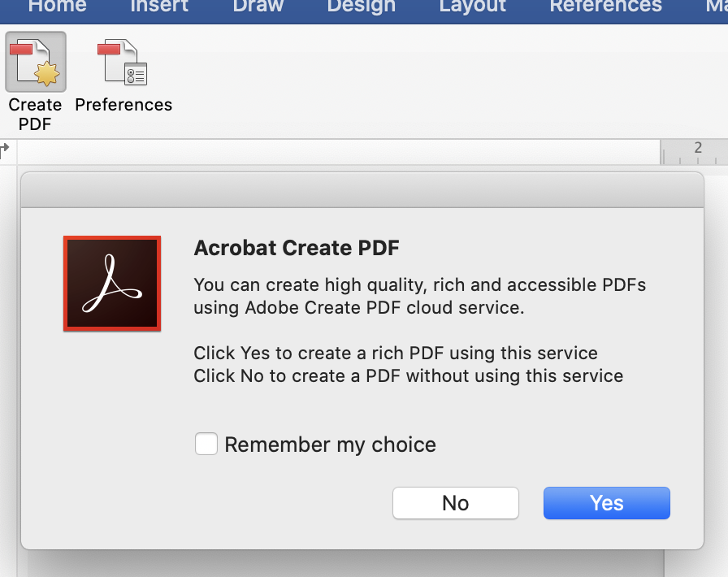Open the Insert ribbon tab
The width and height of the screenshot is (728, 577).
(159, 7)
